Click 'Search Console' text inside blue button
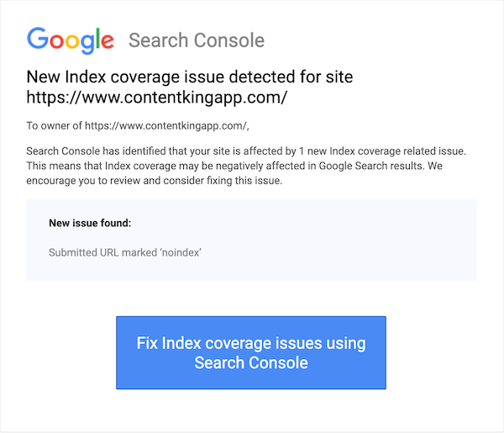Screen dimensions: 504x433 (x=251, y=363)
